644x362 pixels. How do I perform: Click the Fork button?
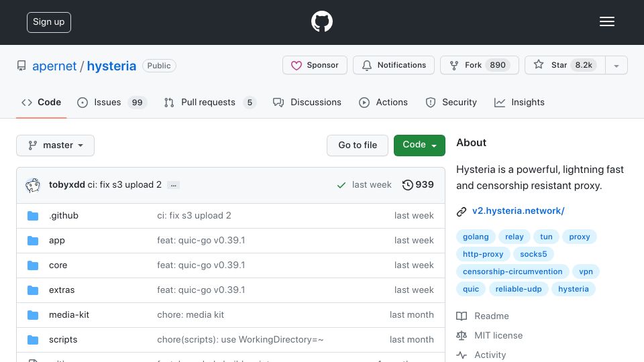[479, 65]
